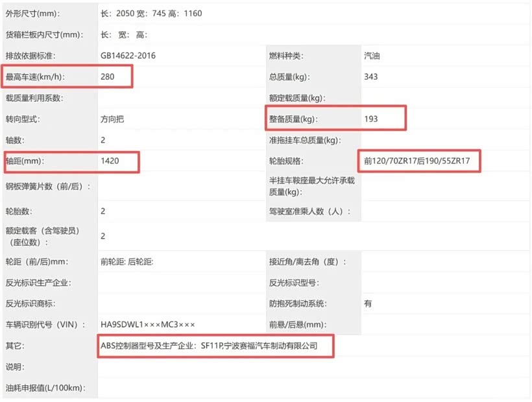
Task: Select the 货箱栏板内尺寸(mm) label
Action: 44,34
